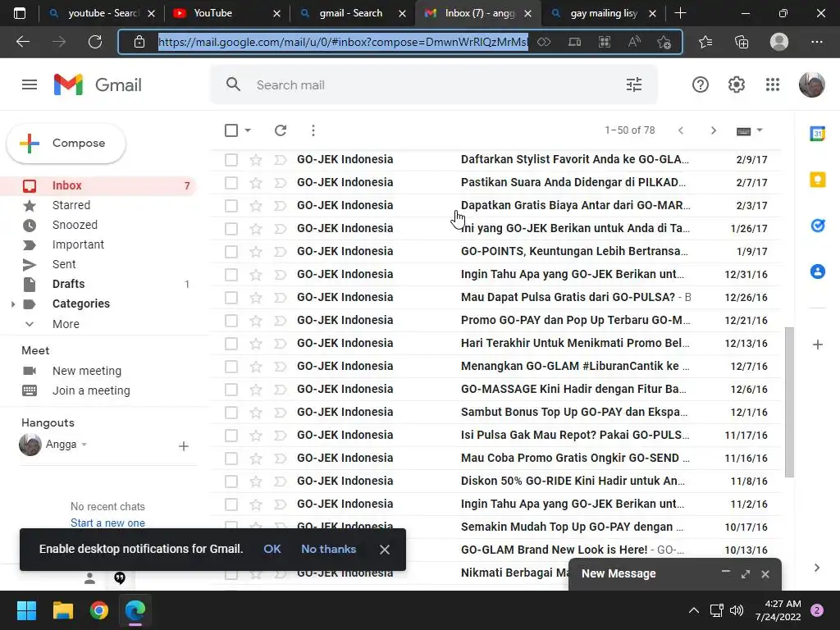Show search options filter icon
The image size is (840, 630).
[634, 84]
